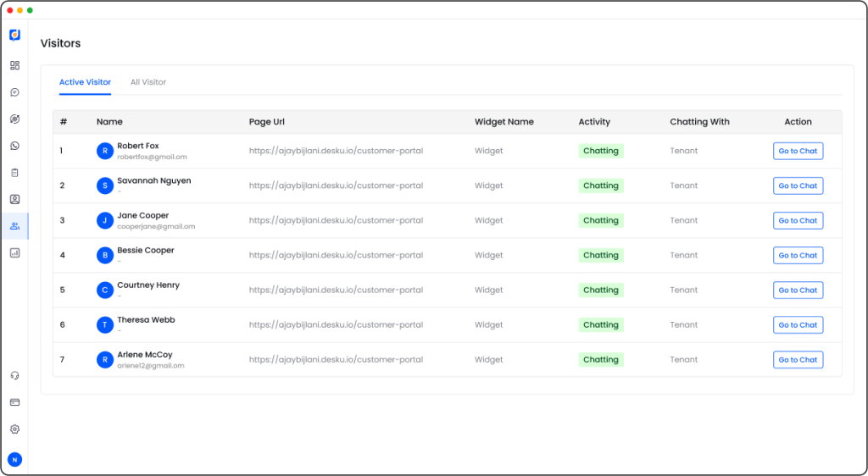This screenshot has width=868, height=476.
Task: Click Courtney Henry's avatar circle
Action: [105, 291]
